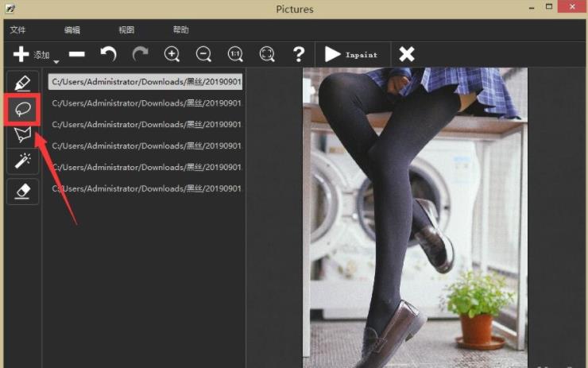Screen dimensions: 588x368
Task: Zoom out of the image
Action: 203,54
